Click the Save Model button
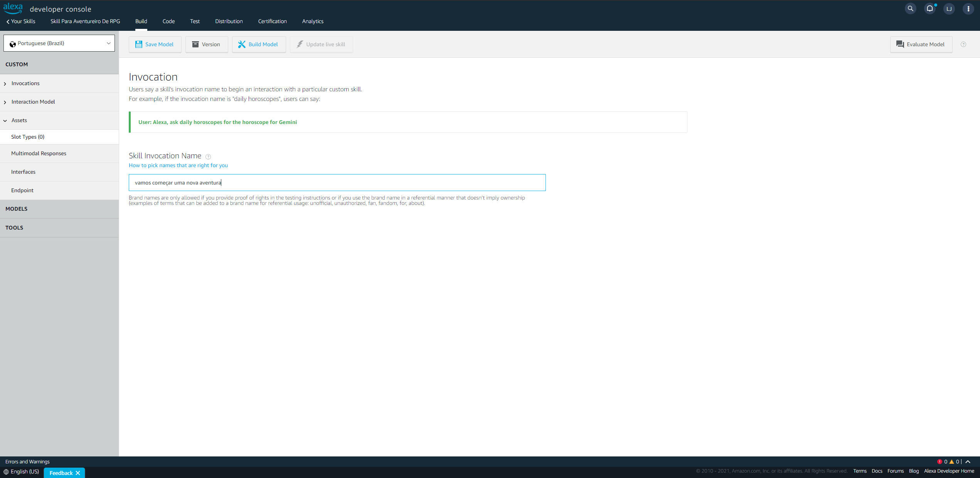The height and width of the screenshot is (478, 980). tap(155, 44)
